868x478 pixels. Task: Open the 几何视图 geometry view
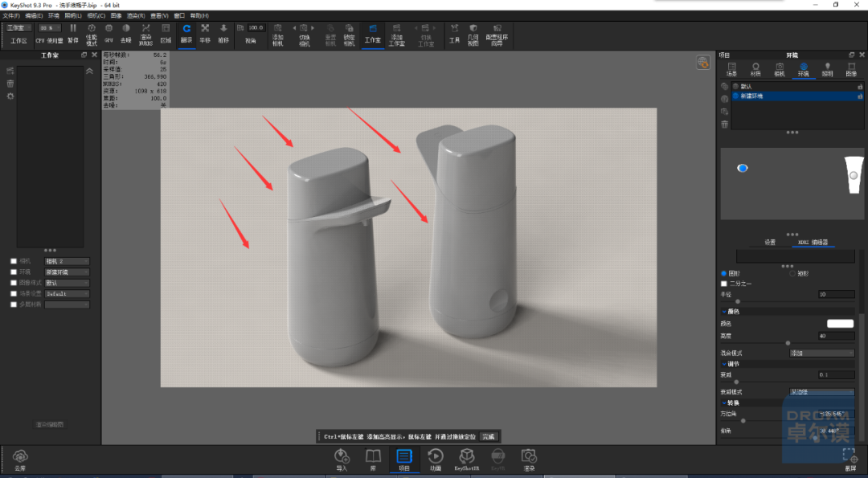[473, 34]
